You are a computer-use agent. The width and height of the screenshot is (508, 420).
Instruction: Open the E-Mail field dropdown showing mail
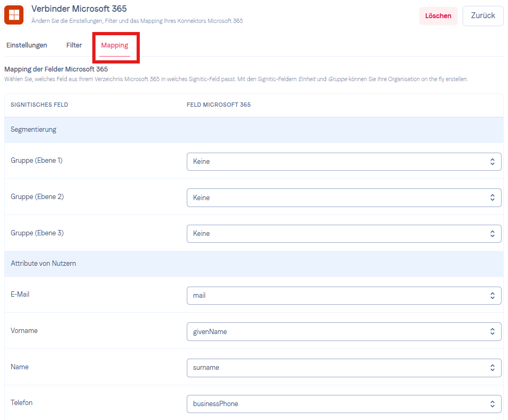click(x=344, y=296)
